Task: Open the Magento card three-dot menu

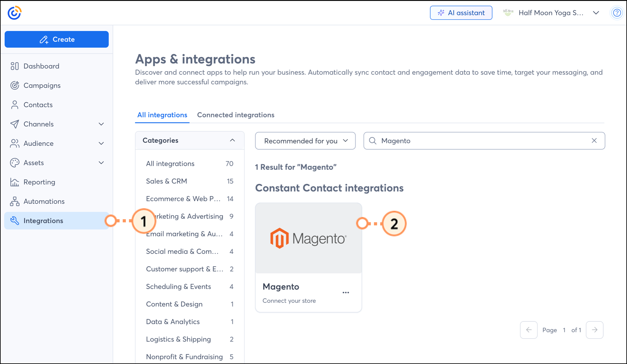Action: (346, 293)
